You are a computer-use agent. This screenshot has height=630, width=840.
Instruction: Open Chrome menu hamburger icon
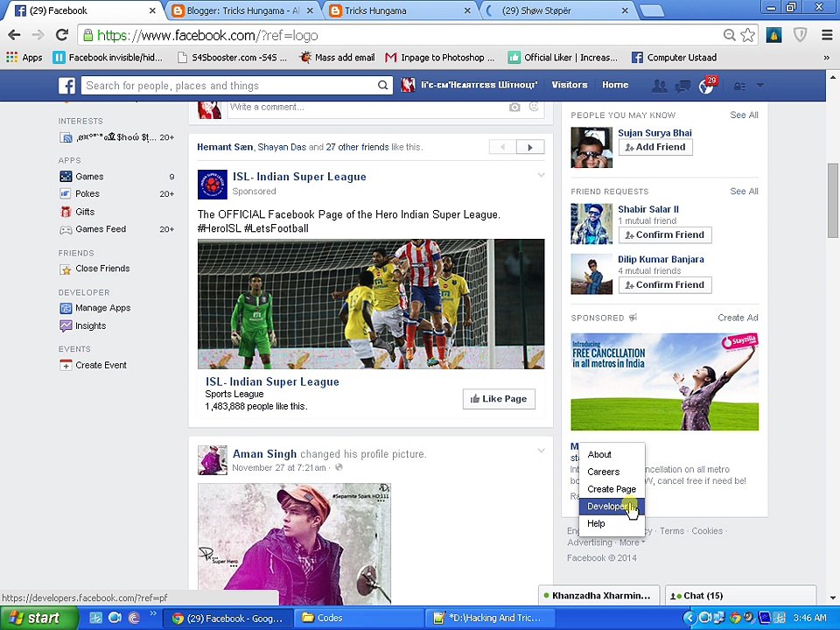tap(827, 35)
